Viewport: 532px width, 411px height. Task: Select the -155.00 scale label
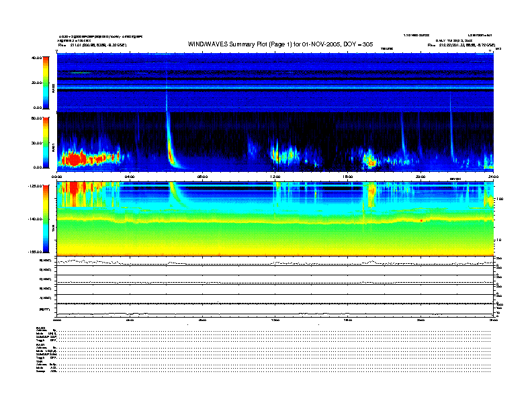tap(36, 252)
